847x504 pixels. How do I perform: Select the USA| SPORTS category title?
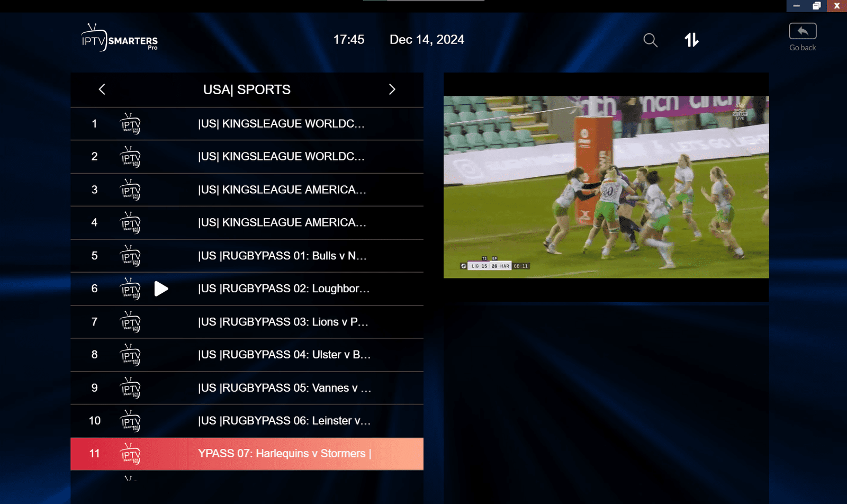(x=247, y=89)
